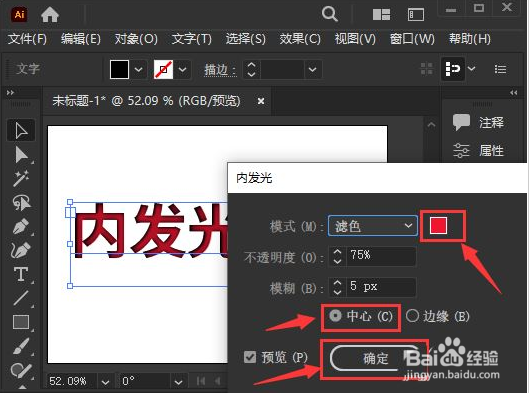Image resolution: width=529 pixels, height=393 pixels.
Task: Click the grayed grid align icon
Action: click(427, 69)
